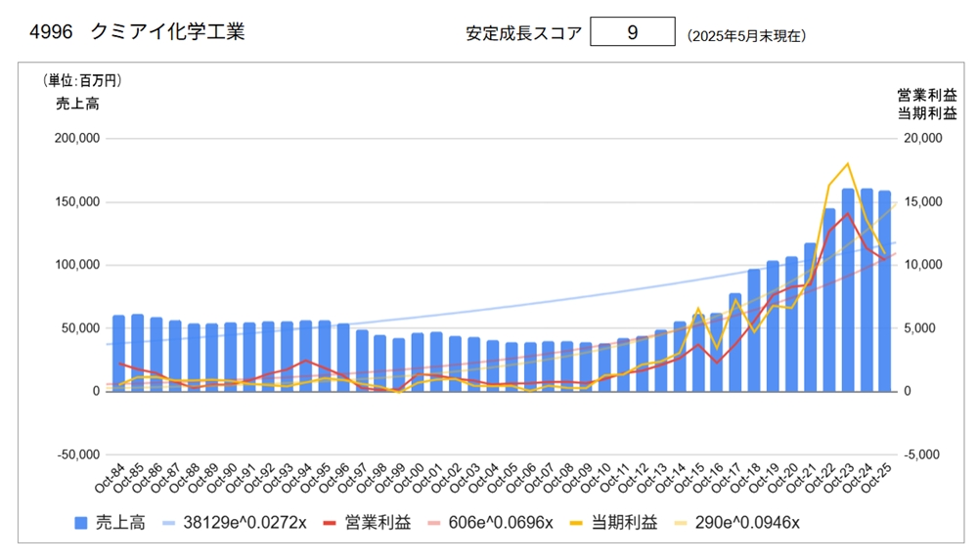Click the yellow 当期利益 legend swatch
978x560 pixels.
(577, 523)
